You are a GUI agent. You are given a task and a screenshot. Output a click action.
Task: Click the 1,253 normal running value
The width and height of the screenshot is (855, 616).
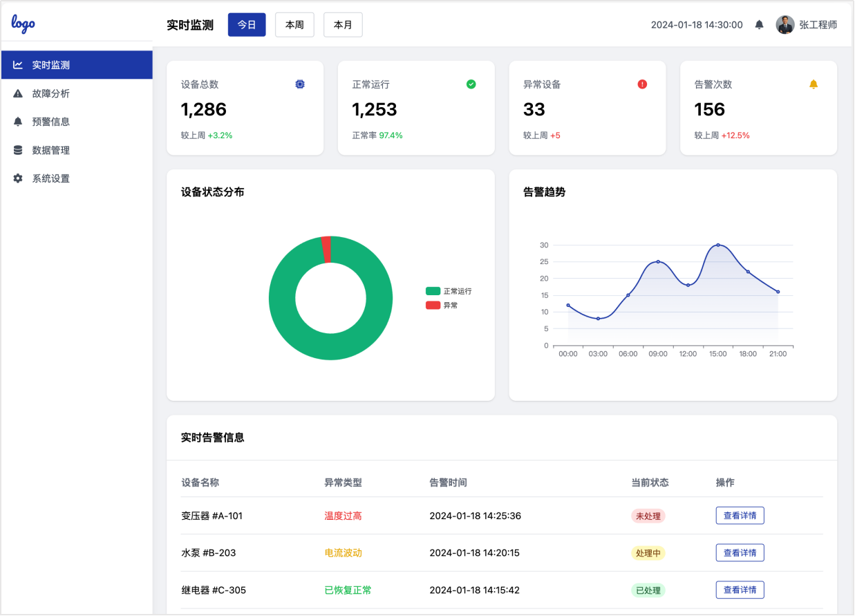375,110
